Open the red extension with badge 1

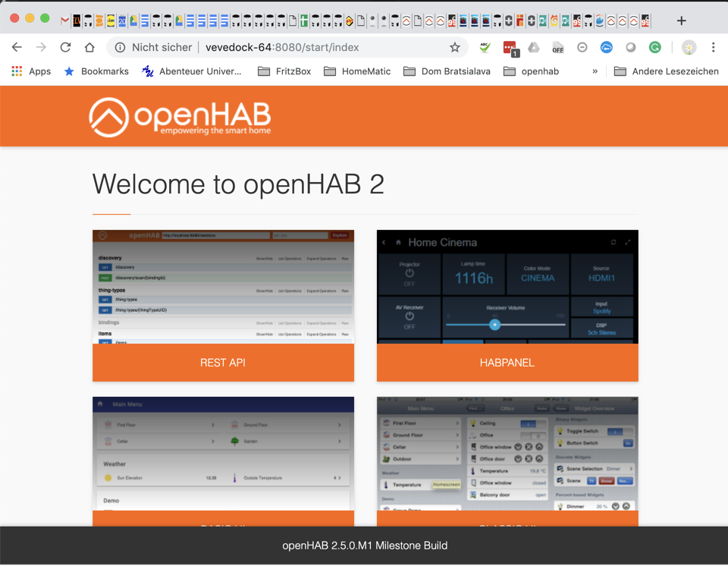click(510, 48)
